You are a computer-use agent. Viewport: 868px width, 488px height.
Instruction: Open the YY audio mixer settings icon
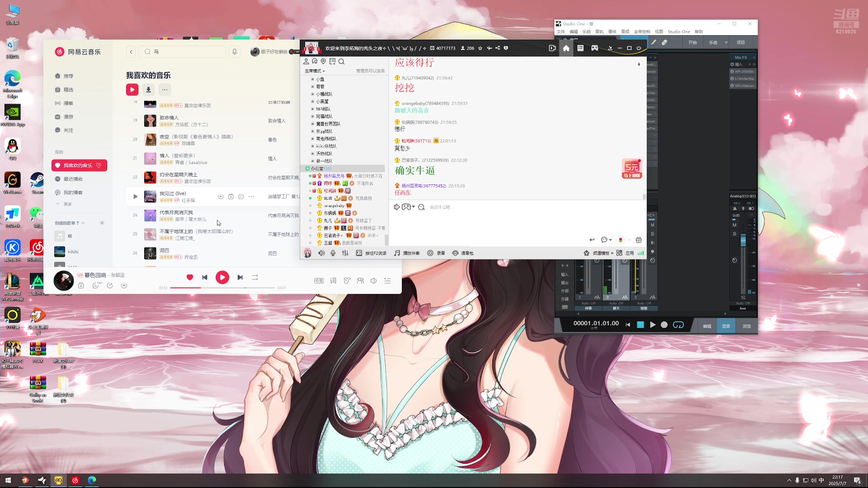(345, 253)
